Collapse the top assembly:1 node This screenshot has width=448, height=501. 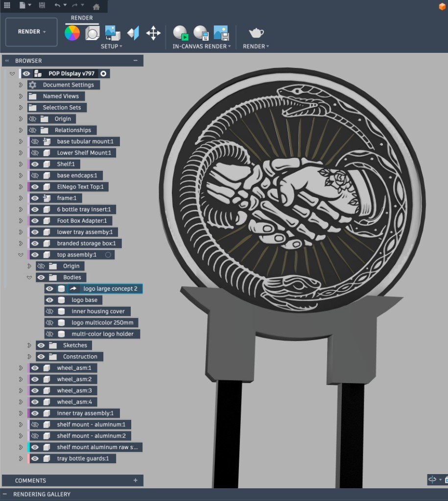21,255
